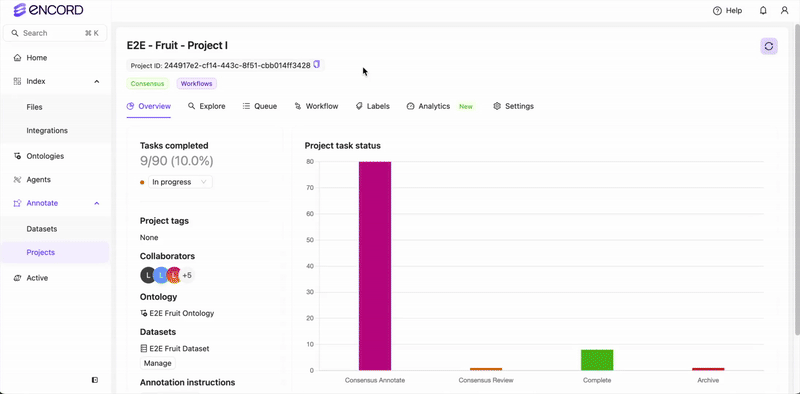Viewport: 800px width, 394px height.
Task: Switch to the Overview tab
Action: (x=148, y=106)
